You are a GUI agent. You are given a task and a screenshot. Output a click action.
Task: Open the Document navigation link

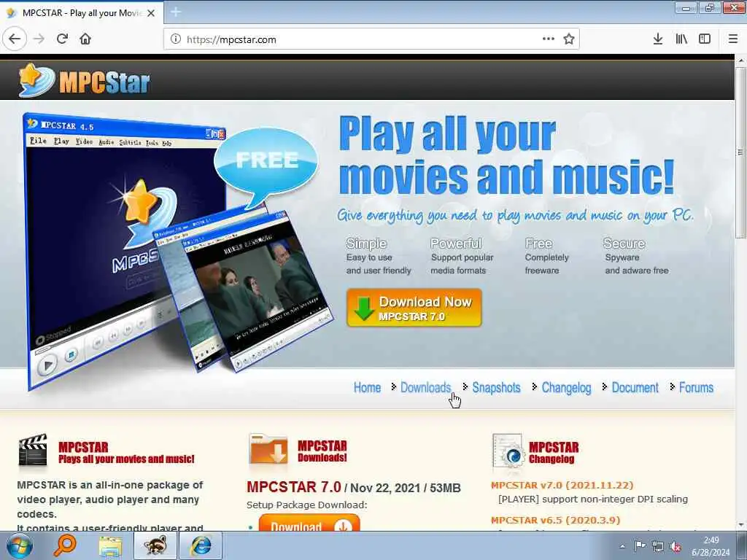[635, 388]
